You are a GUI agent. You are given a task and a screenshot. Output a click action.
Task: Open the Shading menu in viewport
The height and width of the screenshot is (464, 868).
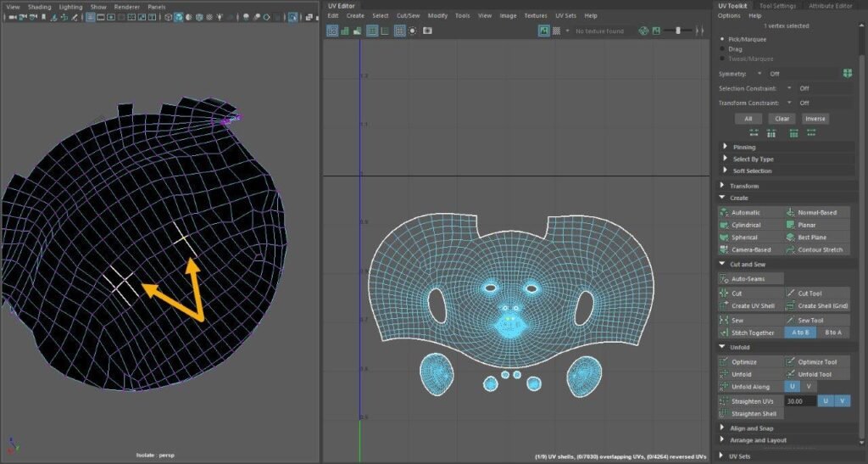tap(39, 7)
